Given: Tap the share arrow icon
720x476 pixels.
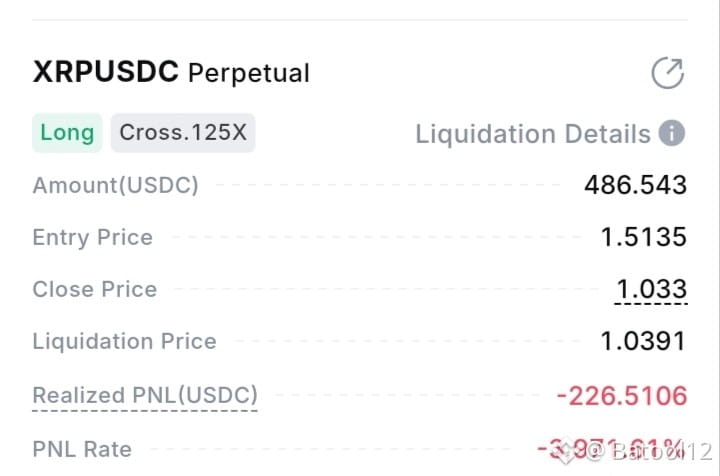Looking at the screenshot, I should coord(668,73).
